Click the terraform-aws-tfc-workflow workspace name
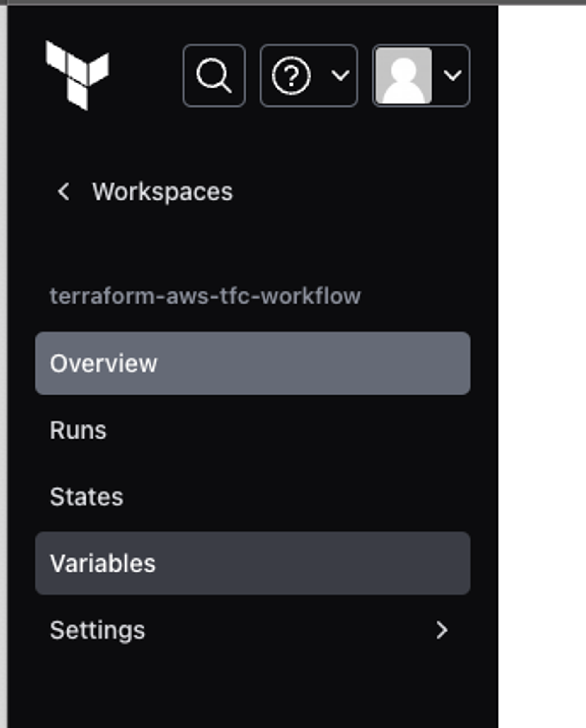 pos(205,296)
